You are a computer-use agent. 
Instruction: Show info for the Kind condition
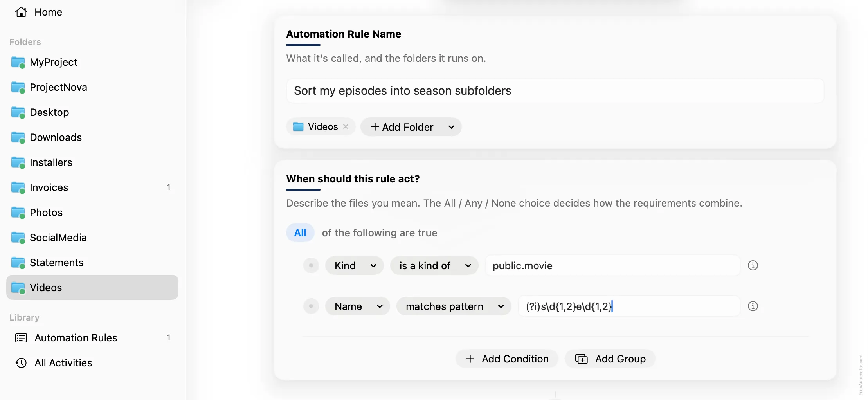[753, 265]
